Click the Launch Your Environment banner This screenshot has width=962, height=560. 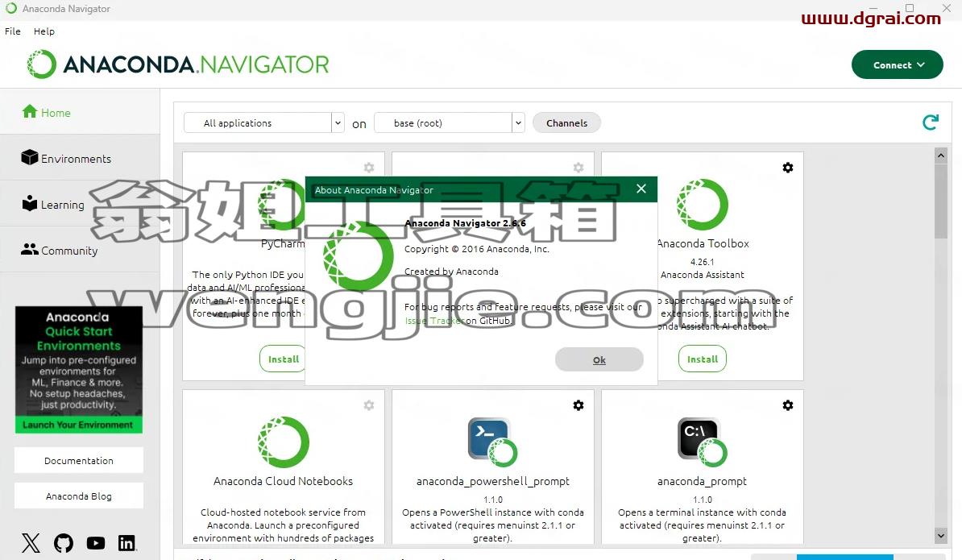[78, 425]
